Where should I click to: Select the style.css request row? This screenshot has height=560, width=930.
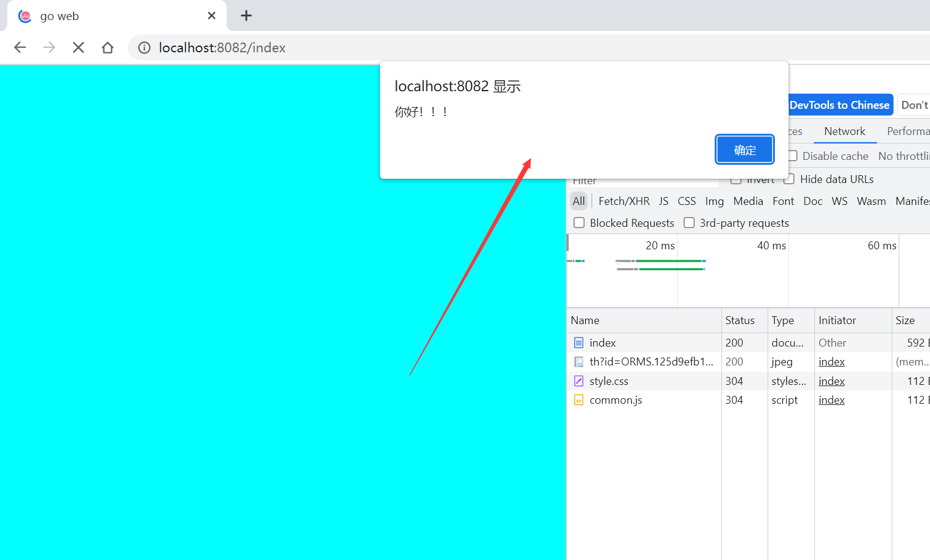749,381
